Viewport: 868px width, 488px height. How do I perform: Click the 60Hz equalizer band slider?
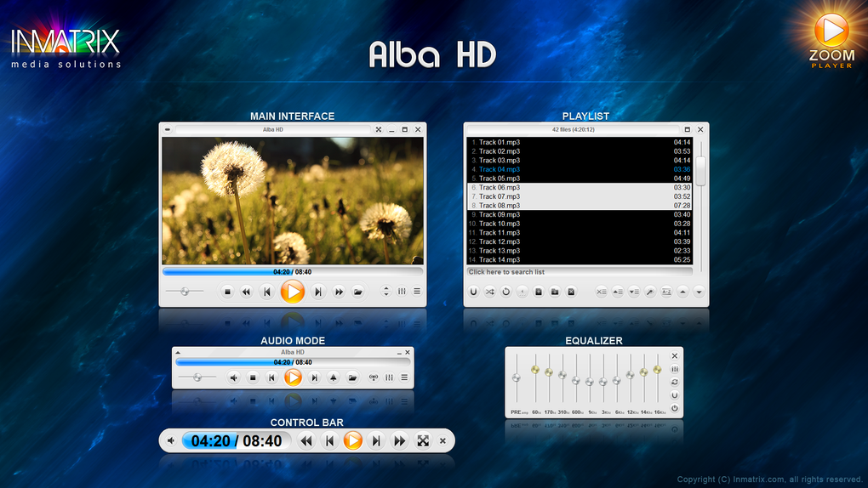534,377
